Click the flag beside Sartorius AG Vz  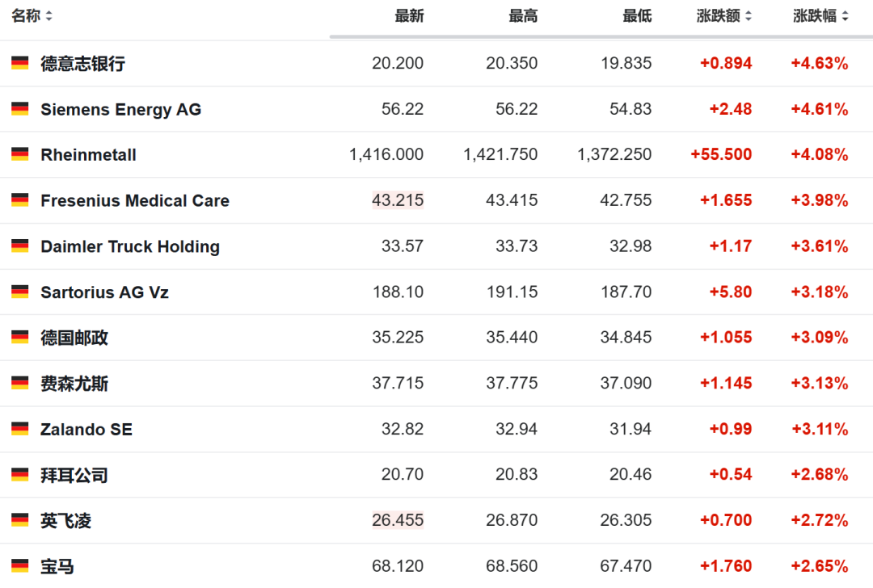pyautogui.click(x=20, y=292)
